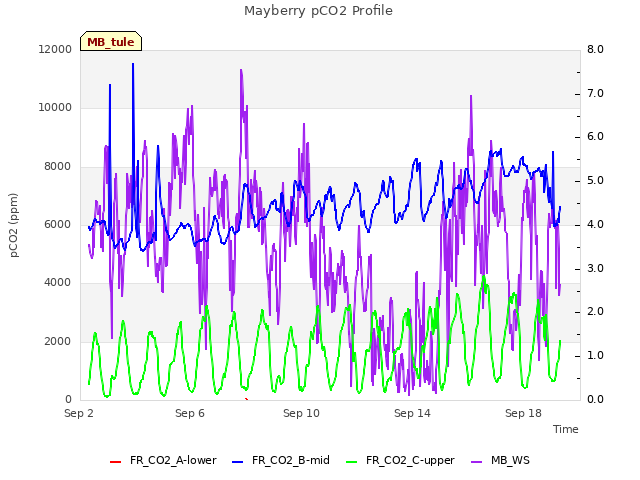The width and height of the screenshot is (640, 480).
Task: Toggle the FR_CO2_C-upper legend entry
Action: click(x=400, y=460)
